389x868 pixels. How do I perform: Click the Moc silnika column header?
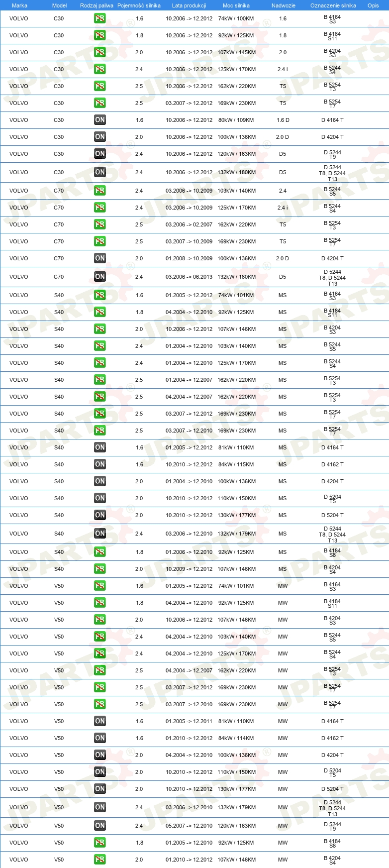[x=236, y=5]
